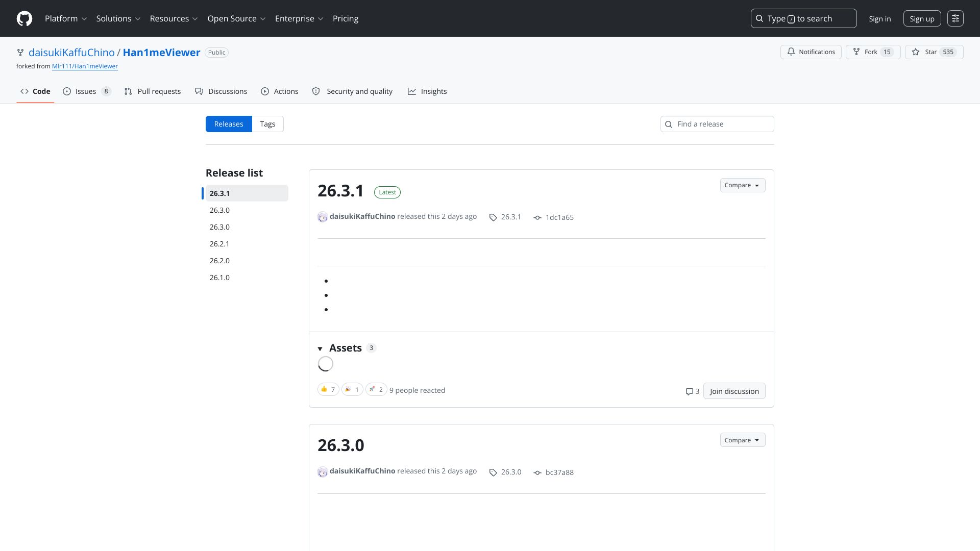
Task: Click the rocket reaction with 2 votes
Action: (376, 390)
